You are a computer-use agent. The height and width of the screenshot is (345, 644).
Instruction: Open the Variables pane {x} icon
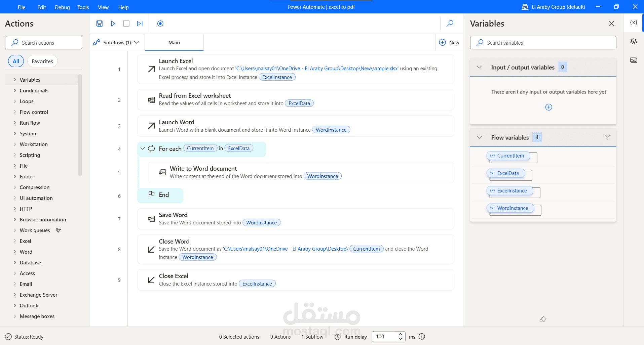click(634, 23)
